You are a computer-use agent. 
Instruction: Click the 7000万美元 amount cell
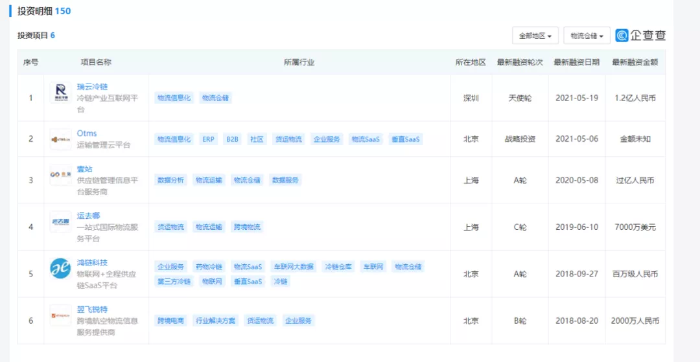point(635,227)
